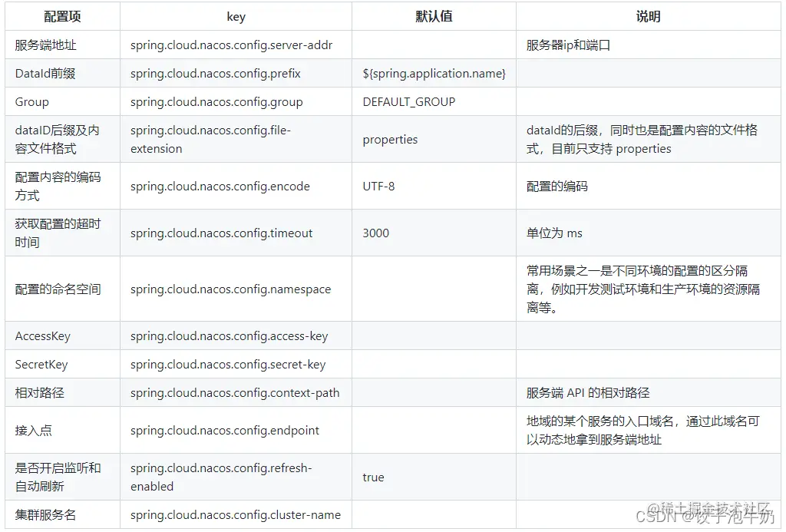Select the spring.cloud.nacos.config.context-path key

[237, 392]
